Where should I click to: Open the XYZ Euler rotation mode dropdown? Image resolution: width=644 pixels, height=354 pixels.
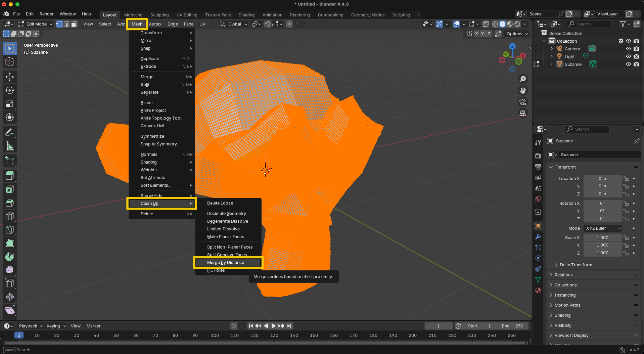(603, 228)
